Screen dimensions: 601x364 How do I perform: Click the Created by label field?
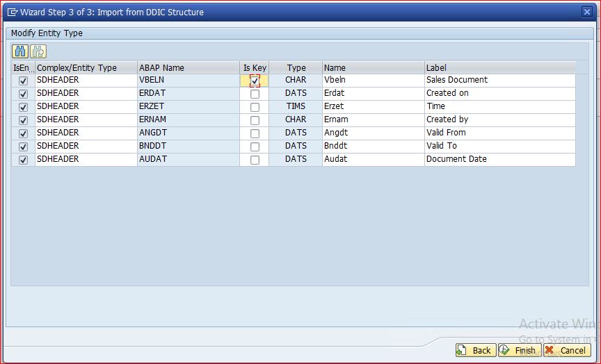click(x=499, y=119)
